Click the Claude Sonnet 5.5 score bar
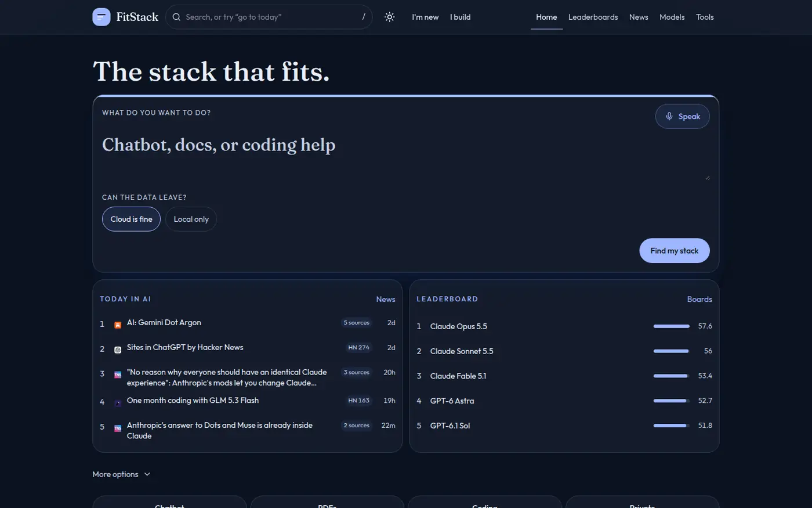Viewport: 812px width, 508px height. click(672, 351)
